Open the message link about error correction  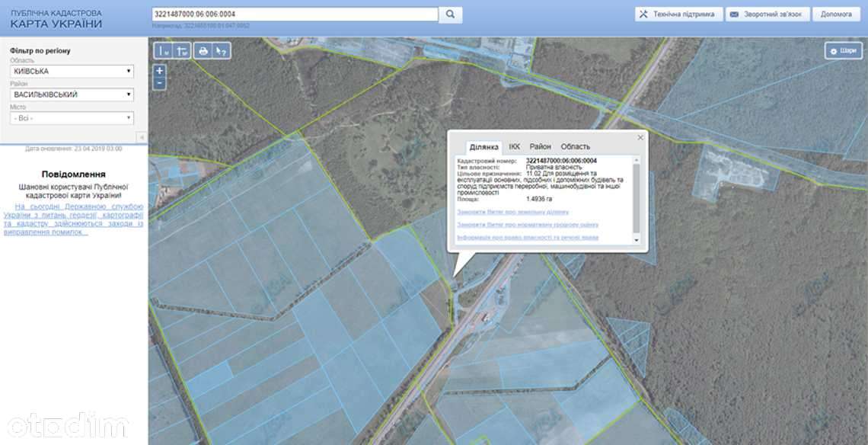click(73, 219)
